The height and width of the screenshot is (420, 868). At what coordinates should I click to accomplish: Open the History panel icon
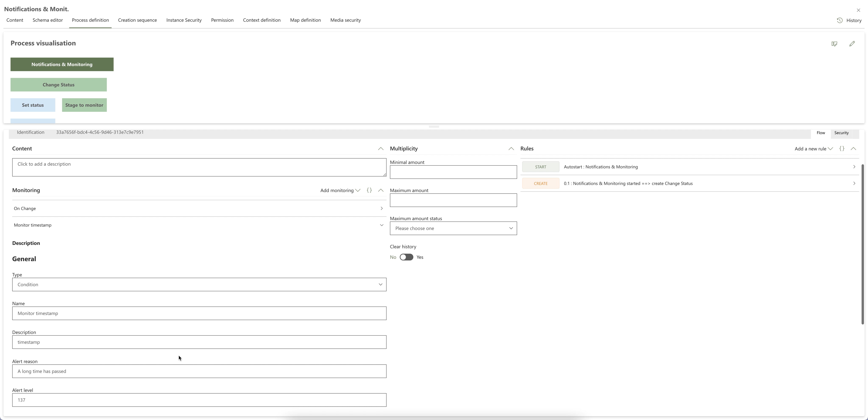[840, 21]
